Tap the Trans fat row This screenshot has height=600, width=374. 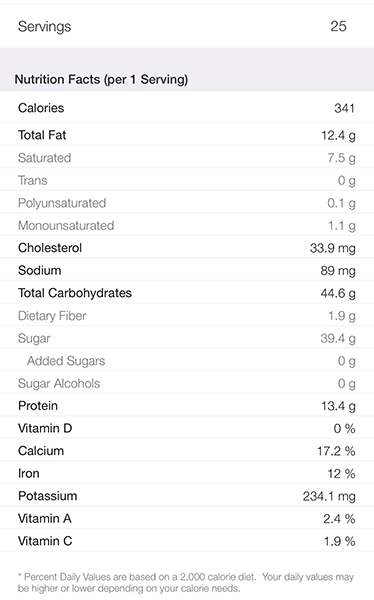[187, 179]
